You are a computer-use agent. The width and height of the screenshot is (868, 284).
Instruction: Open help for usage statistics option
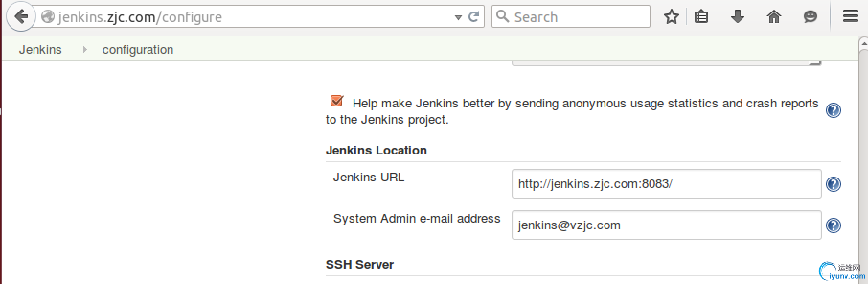[x=834, y=110]
